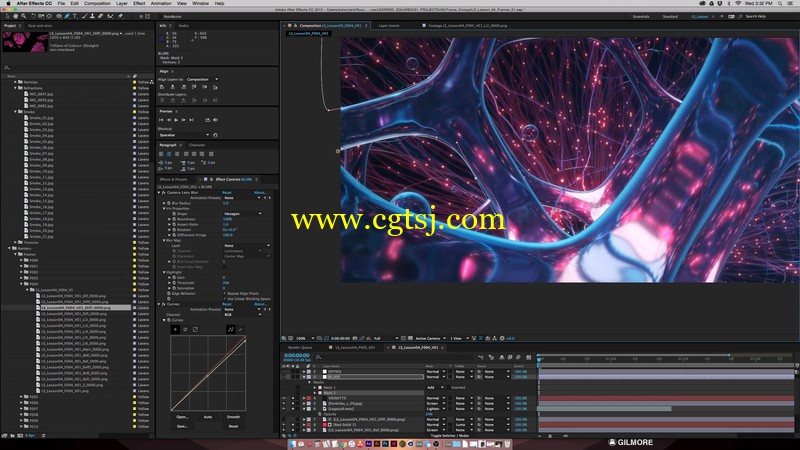Click Align Horizontal Center icon in Align panel

(172, 87)
